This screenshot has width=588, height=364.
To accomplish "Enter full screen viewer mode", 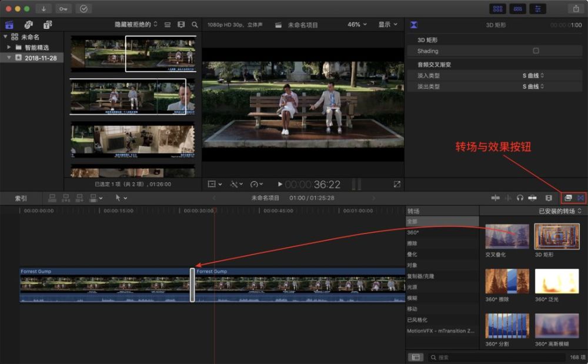I will coord(397,184).
